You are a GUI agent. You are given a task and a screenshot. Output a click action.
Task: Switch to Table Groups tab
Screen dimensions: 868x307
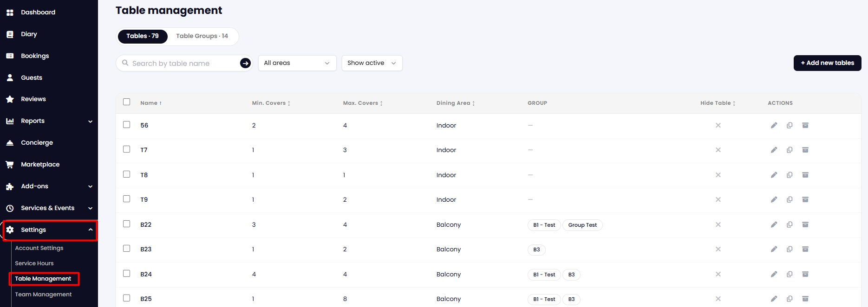(202, 36)
